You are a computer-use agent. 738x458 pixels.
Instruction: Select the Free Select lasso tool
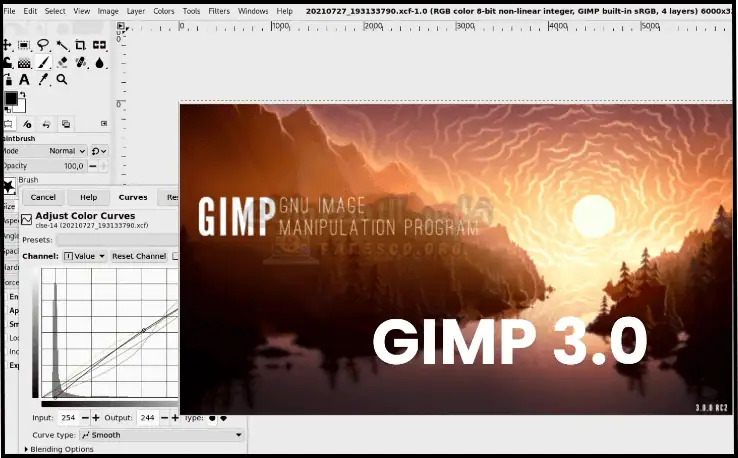tap(45, 45)
